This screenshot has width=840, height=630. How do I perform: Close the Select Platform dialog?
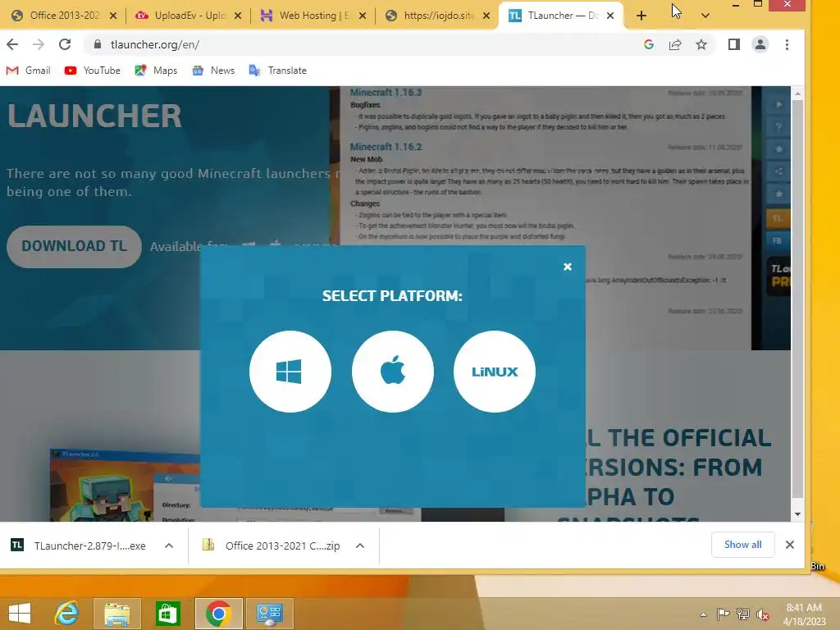[x=568, y=267]
